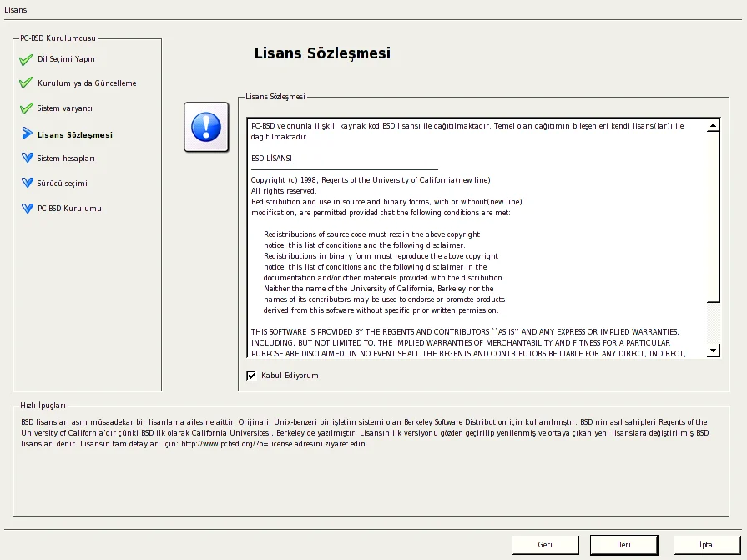Click the PC-BSD Kurulumcusu group label
This screenshot has height=560, width=747.
pyautogui.click(x=58, y=38)
